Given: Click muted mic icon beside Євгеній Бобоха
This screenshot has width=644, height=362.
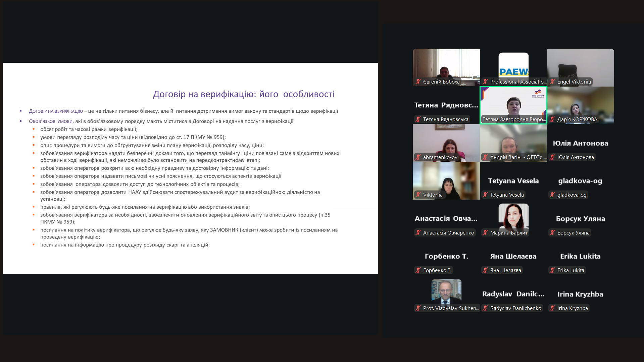Looking at the screenshot, I should [x=418, y=82].
